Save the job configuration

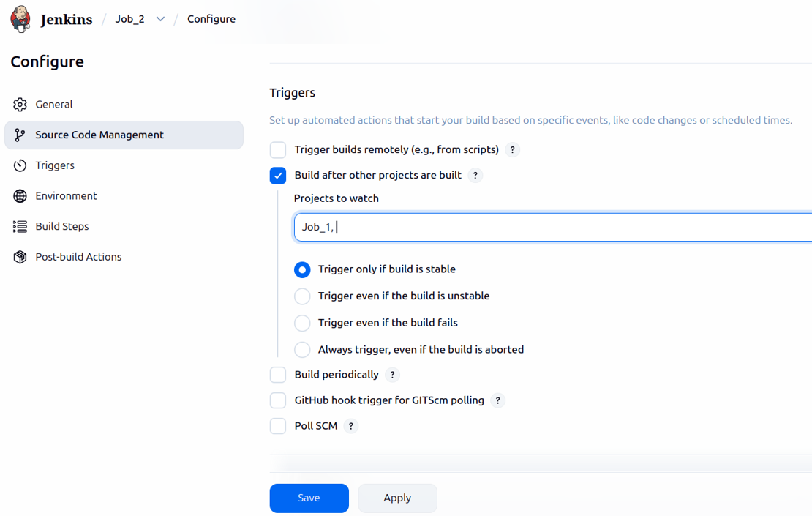tap(309, 498)
